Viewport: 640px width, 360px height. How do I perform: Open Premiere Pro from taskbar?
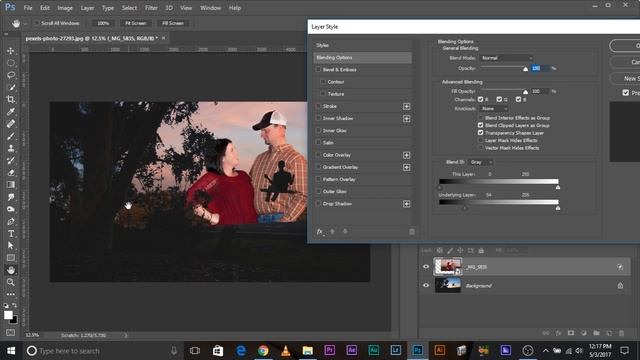tap(329, 351)
